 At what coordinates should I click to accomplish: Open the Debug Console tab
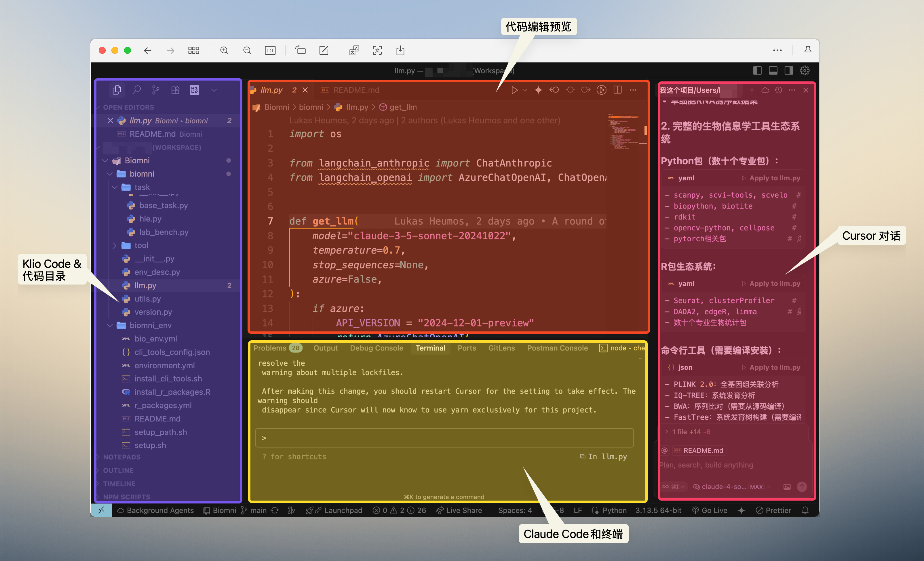click(377, 348)
